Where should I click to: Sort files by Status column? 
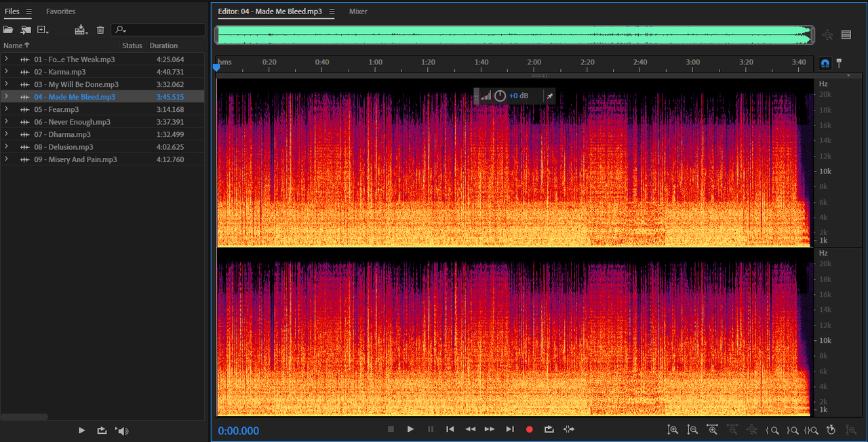(x=132, y=45)
